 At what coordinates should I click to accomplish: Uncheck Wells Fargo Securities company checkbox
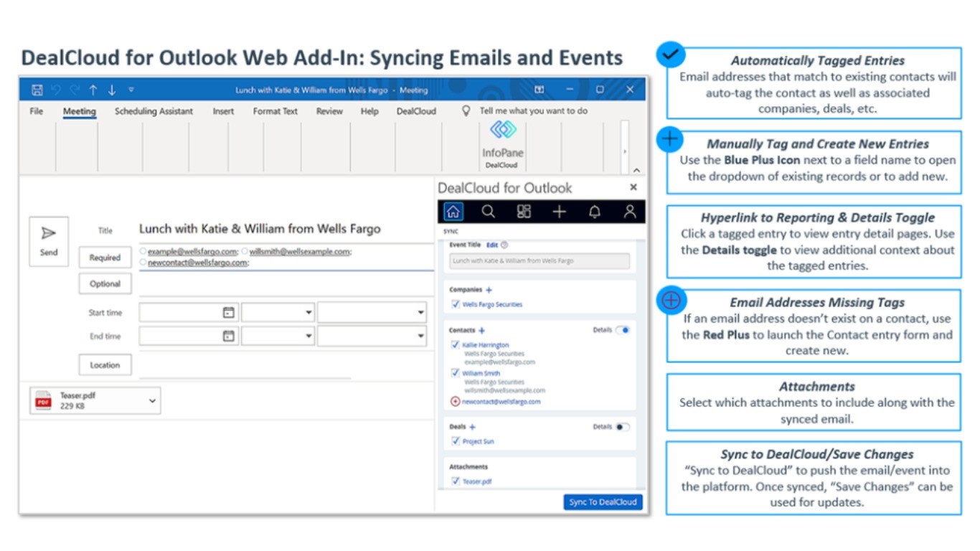point(456,304)
